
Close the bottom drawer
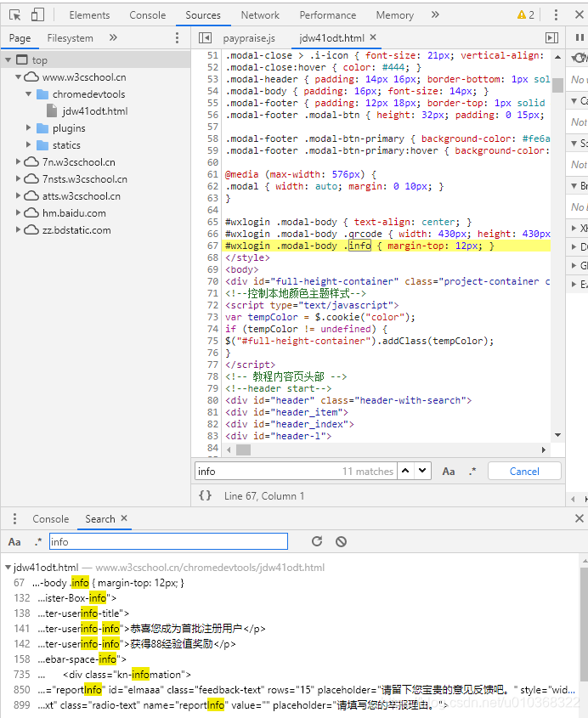click(580, 518)
